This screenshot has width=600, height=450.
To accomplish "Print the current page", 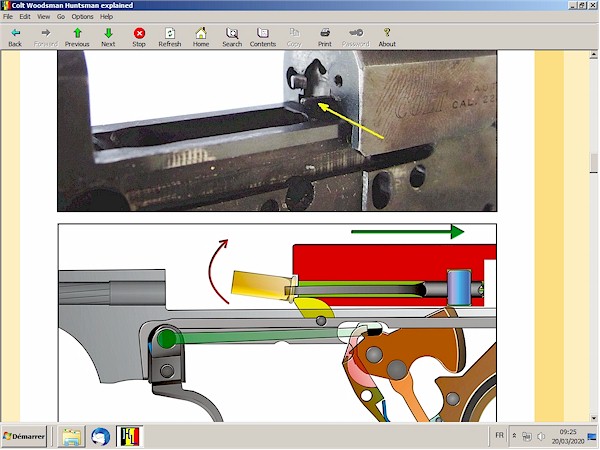I will pyautogui.click(x=324, y=37).
